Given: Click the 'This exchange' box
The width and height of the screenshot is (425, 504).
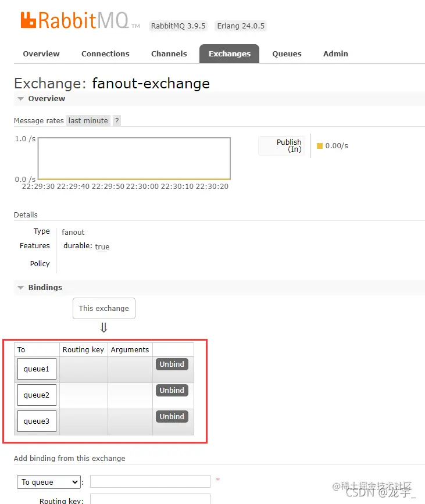Looking at the screenshot, I should point(104,308).
